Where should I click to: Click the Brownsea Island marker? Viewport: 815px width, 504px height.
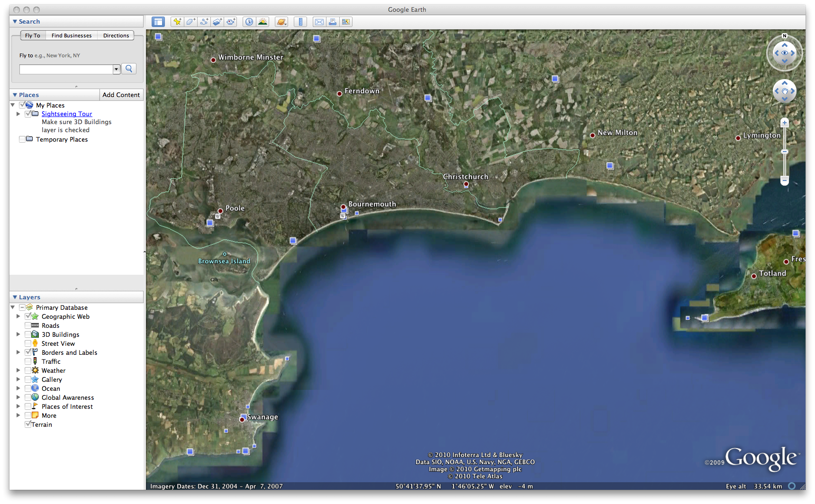[x=225, y=254]
